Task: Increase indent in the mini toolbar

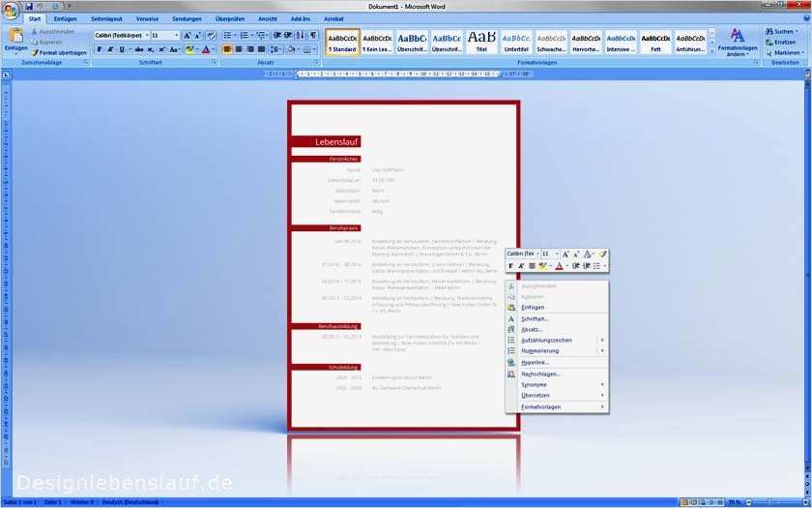Action: pyautogui.click(x=586, y=266)
